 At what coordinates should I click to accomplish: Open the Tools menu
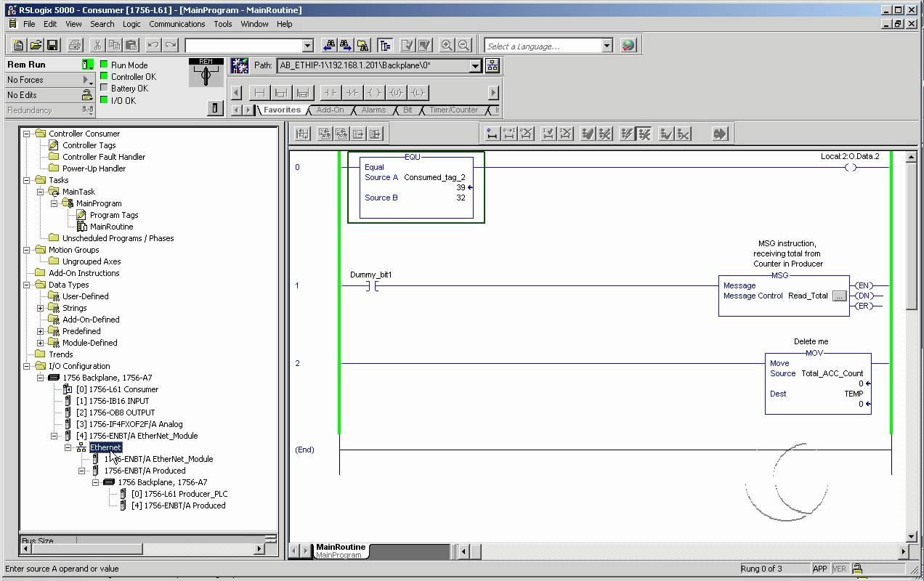[x=223, y=24]
